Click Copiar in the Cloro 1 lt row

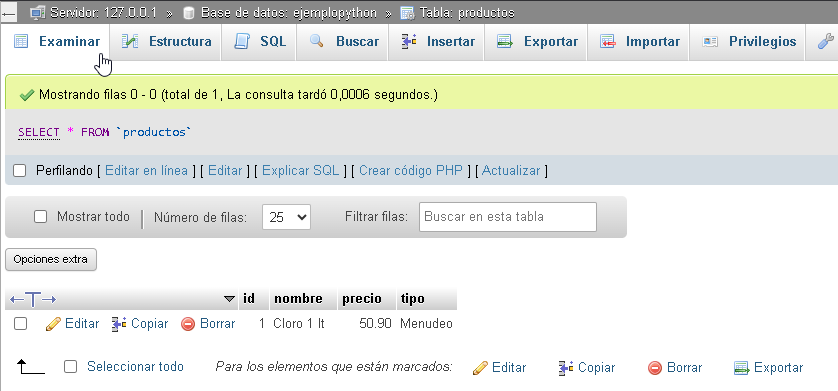[150, 324]
